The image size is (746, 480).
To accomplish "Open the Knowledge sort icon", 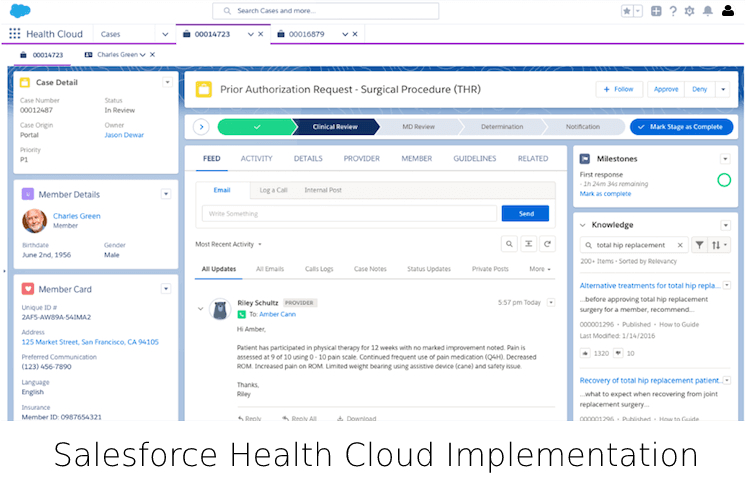I will pyautogui.click(x=719, y=245).
